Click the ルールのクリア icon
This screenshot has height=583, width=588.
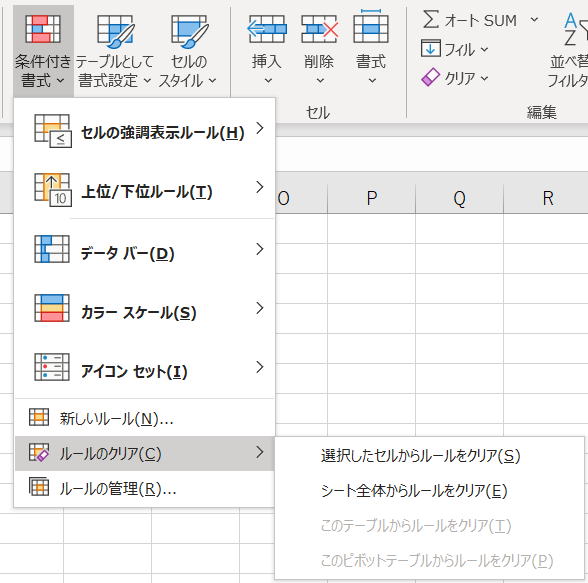tap(39, 452)
